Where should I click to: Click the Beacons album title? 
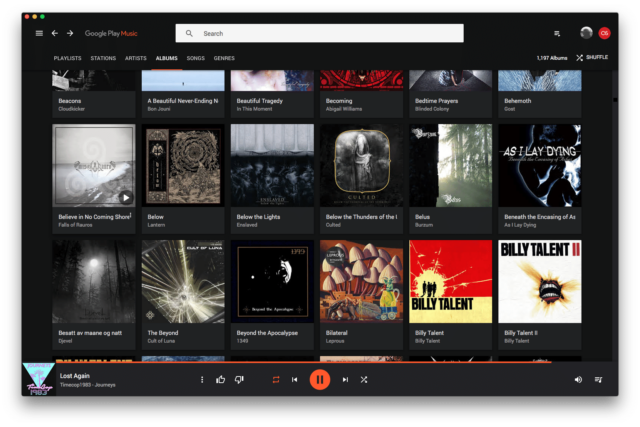point(70,101)
